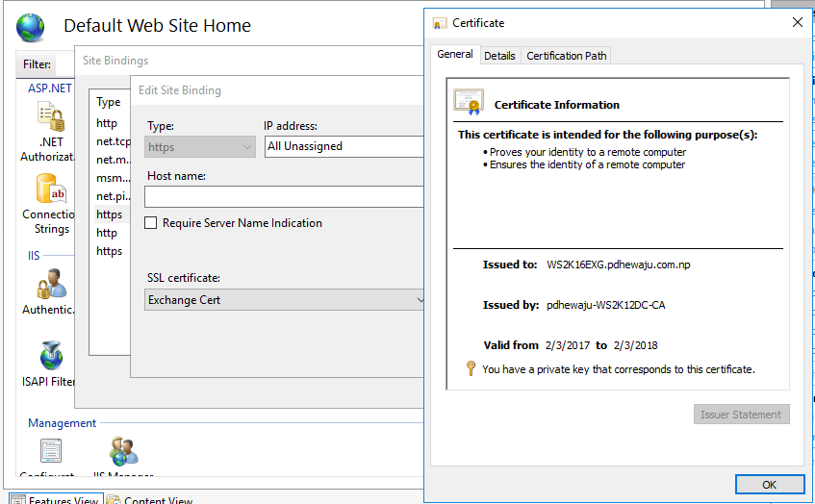The image size is (815, 504).
Task: Open the Configuration Editor icon under Management
Action: [51, 450]
